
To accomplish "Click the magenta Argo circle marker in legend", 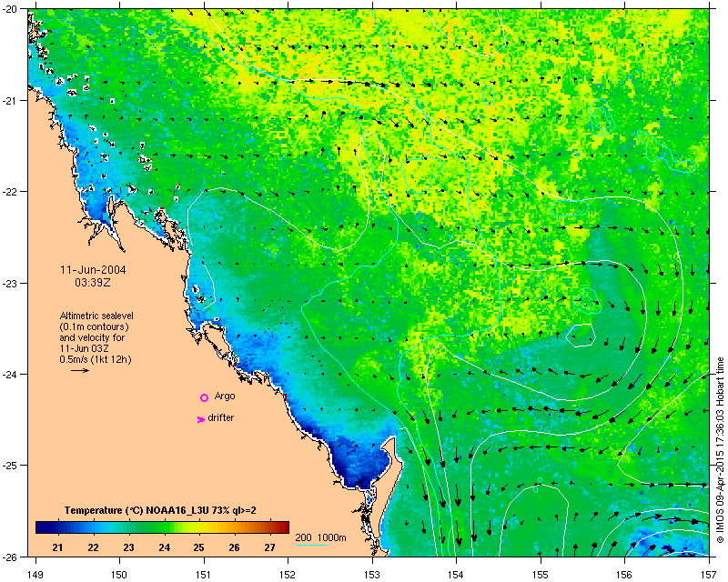I will click(x=204, y=397).
